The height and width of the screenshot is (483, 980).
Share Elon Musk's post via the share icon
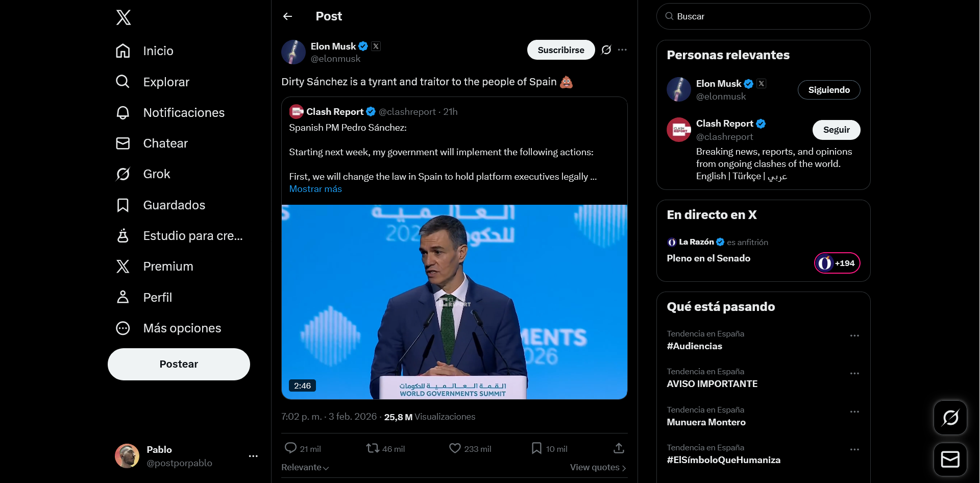pos(618,448)
